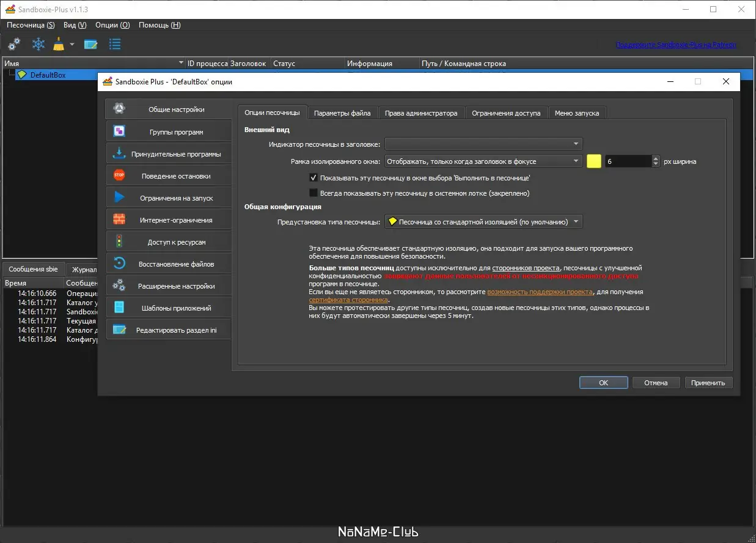The width and height of the screenshot is (756, 543).
Task: Switch to the Меню запуска tab
Action: pyautogui.click(x=577, y=113)
